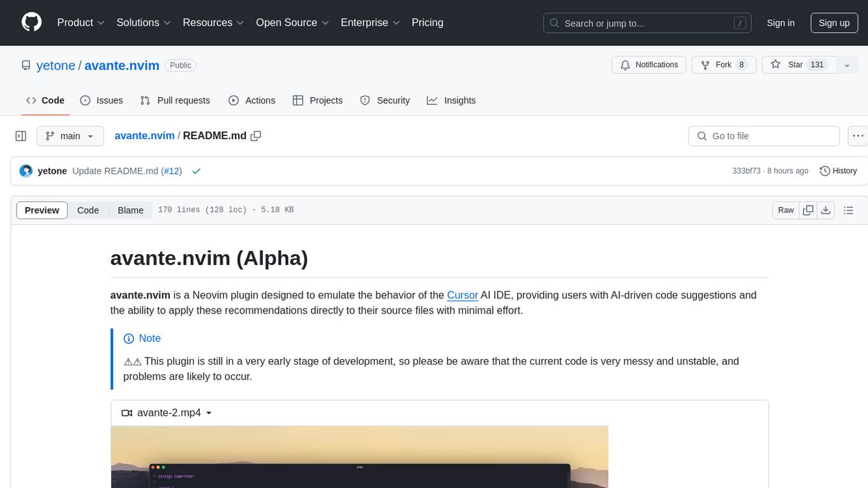Click the repository icon beside yetone
868x488 pixels.
click(x=26, y=65)
